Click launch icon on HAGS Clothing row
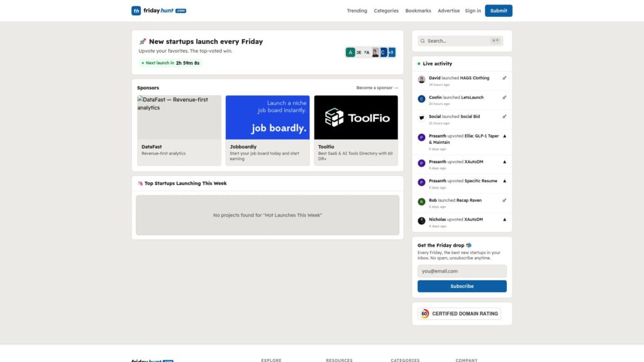Image resolution: width=644 pixels, height=362 pixels. coord(504,78)
